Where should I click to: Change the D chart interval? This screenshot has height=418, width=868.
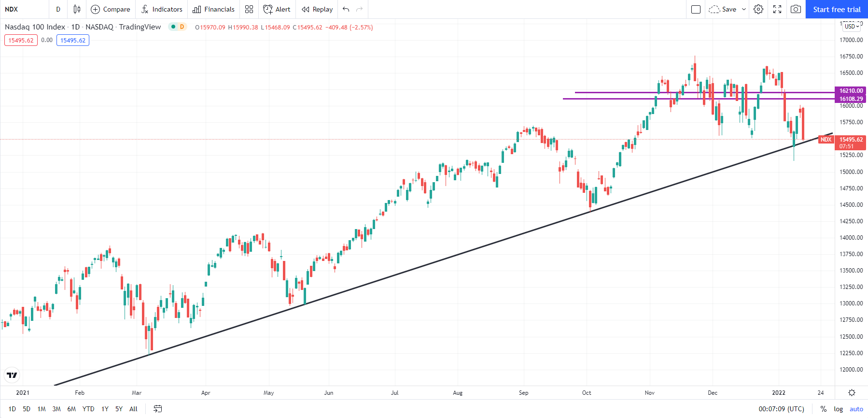tap(58, 9)
